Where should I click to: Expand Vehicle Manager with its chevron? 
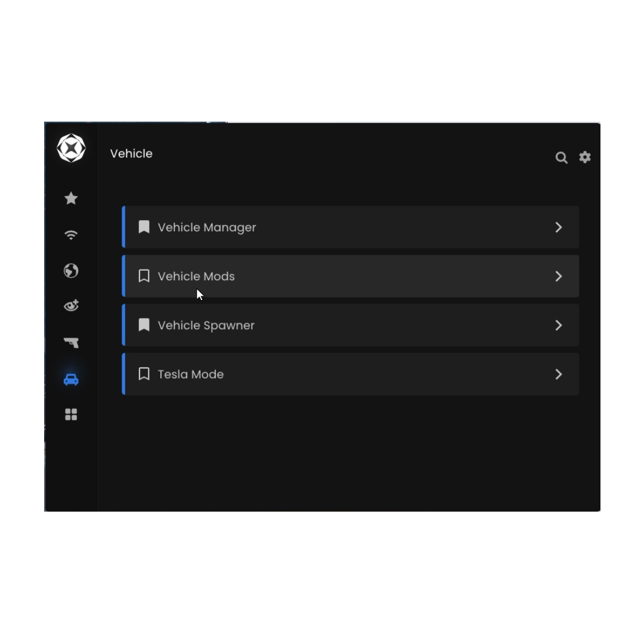coord(559,227)
